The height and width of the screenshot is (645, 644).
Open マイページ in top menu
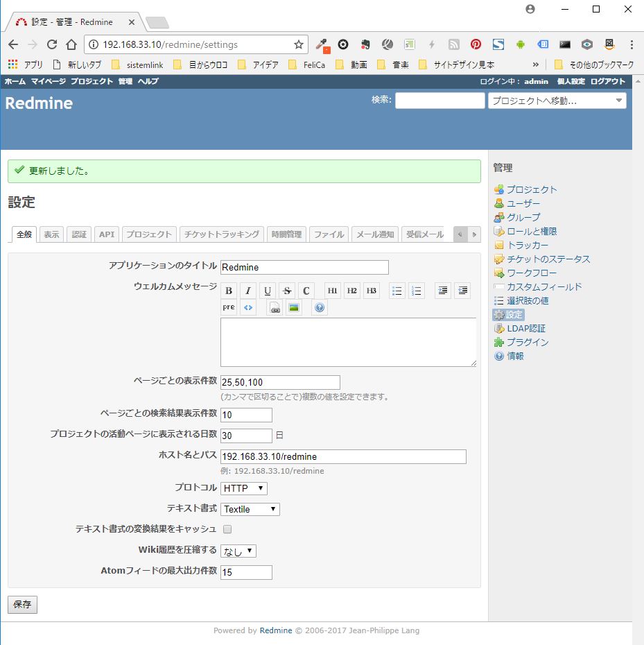48,81
